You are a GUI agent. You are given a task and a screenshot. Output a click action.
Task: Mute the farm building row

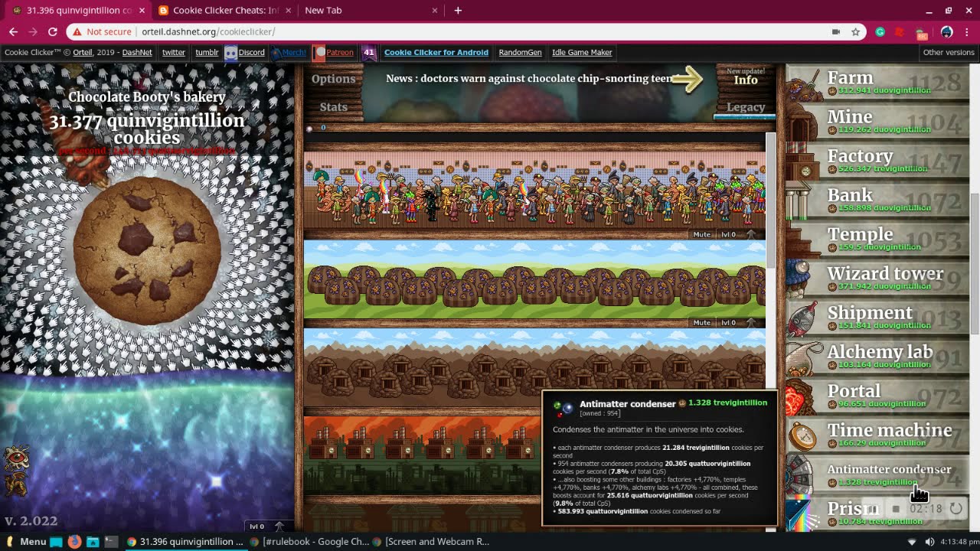(701, 323)
